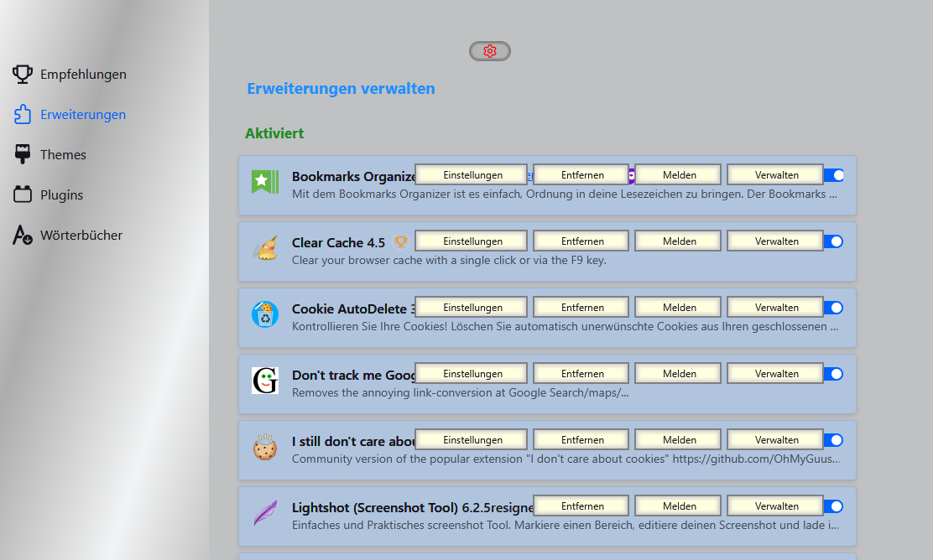Image resolution: width=933 pixels, height=560 pixels.
Task: Click the Lightshot feather icon
Action: tap(265, 513)
